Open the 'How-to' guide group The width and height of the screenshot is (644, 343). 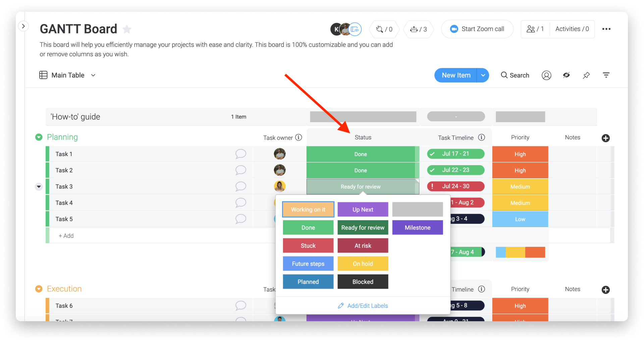tap(75, 117)
